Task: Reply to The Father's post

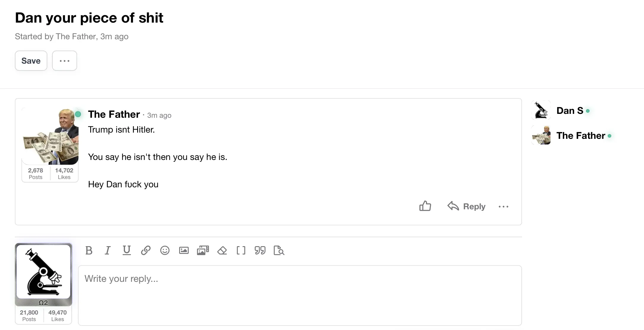Action: (467, 206)
